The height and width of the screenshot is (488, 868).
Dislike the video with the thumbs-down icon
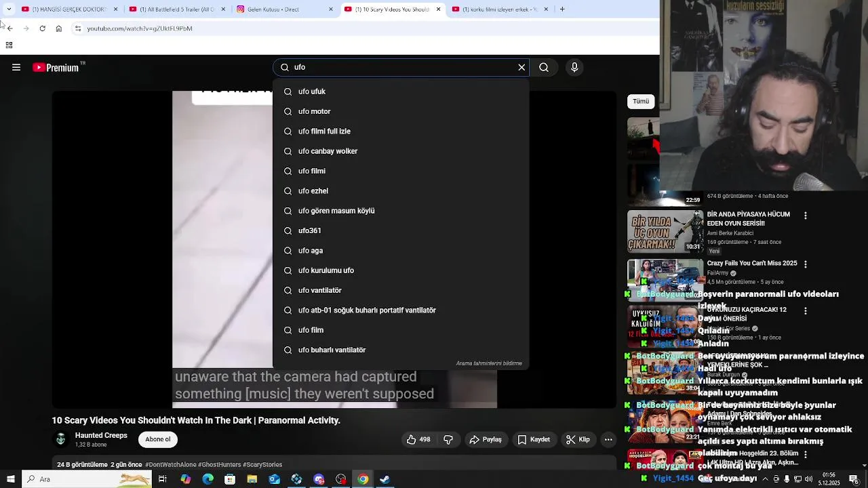[x=448, y=439]
